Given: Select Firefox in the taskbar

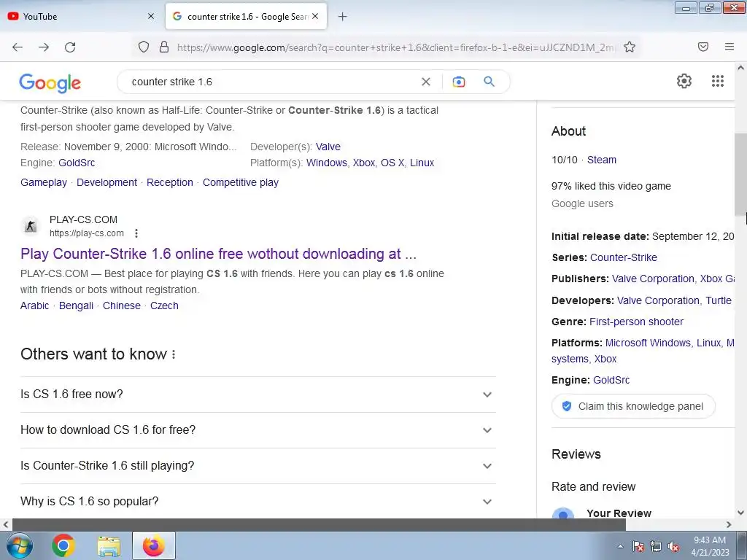Looking at the screenshot, I should (x=153, y=545).
